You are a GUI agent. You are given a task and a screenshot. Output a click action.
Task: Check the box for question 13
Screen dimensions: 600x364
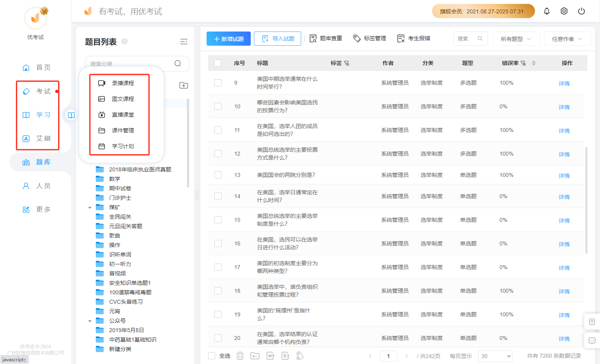218,175
